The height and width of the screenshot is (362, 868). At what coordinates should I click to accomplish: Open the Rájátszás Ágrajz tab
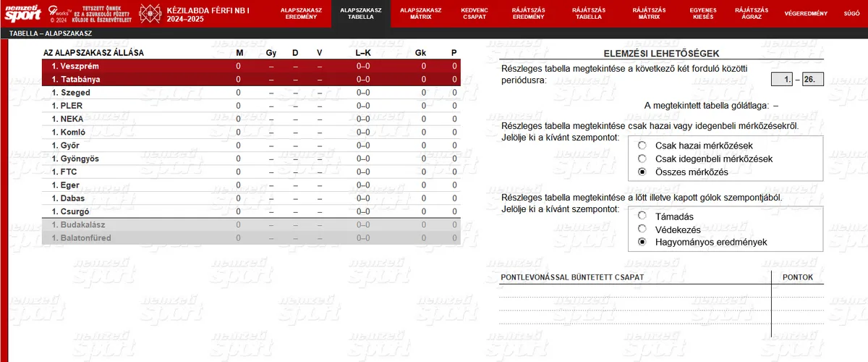coord(752,14)
